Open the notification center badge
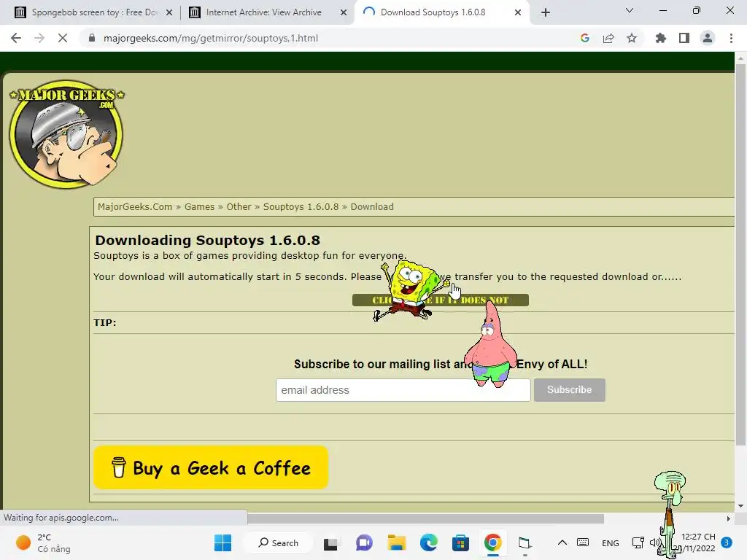Screen dimensions: 747x560 (727, 542)
